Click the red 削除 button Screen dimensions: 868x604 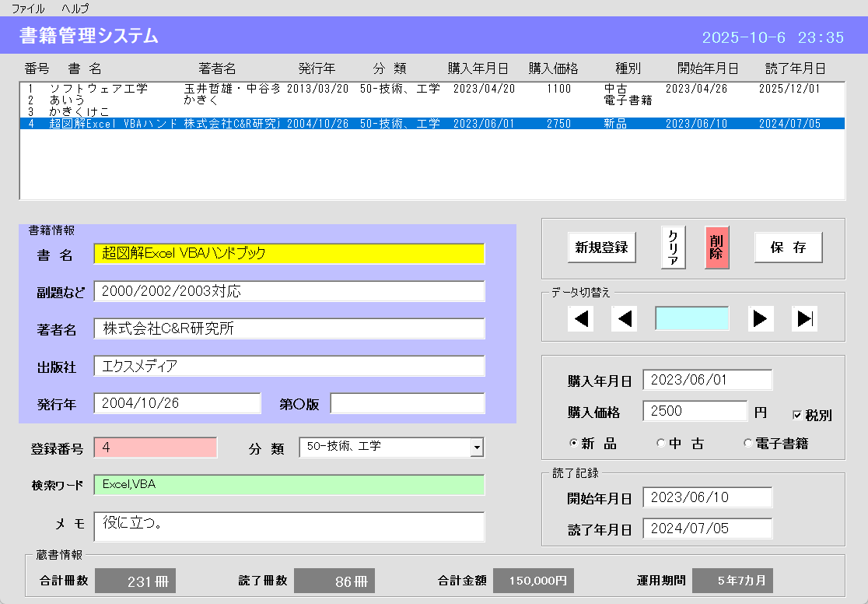coord(716,248)
